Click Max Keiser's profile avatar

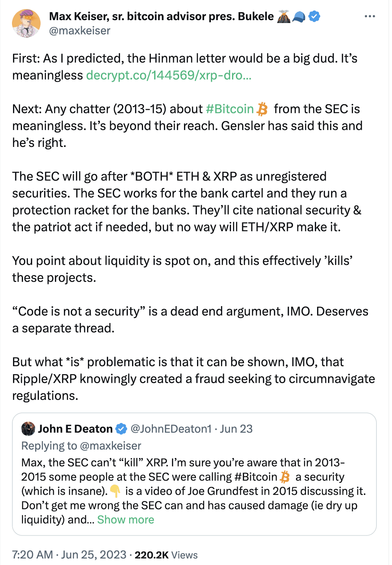tap(26, 23)
